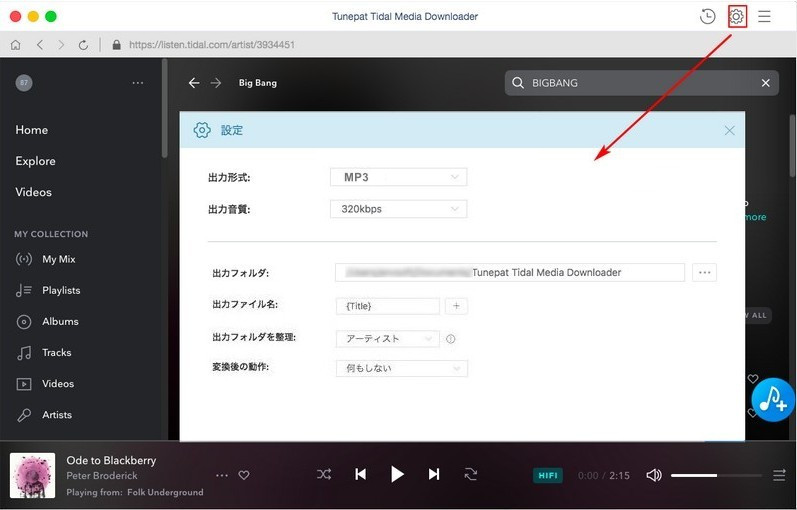
Task: Toggle repeat in player
Action: pos(471,474)
